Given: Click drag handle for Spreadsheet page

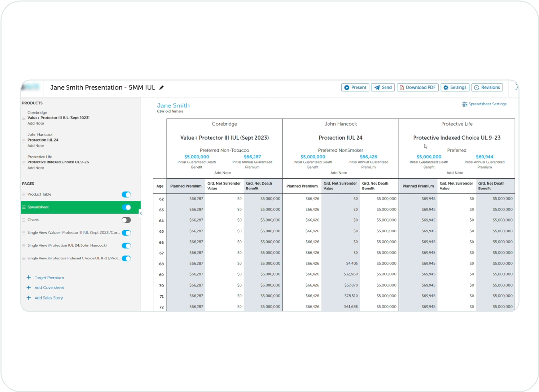Looking at the screenshot, I should pyautogui.click(x=24, y=207).
